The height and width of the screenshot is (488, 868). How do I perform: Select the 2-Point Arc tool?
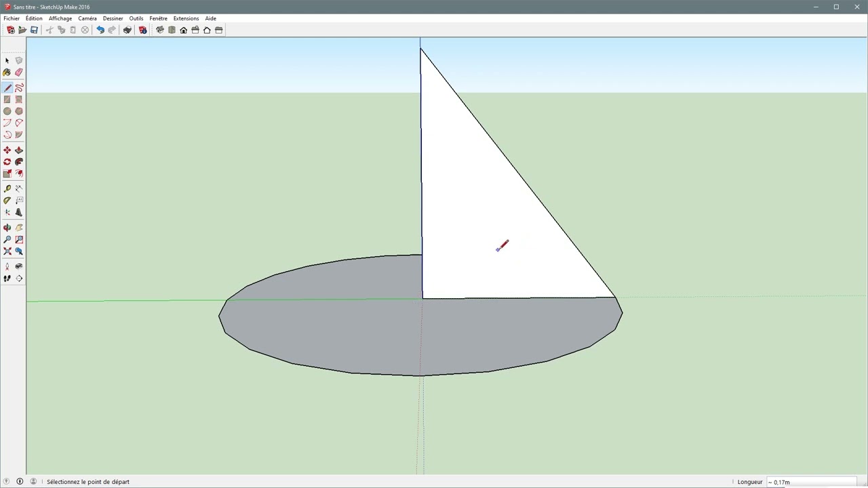19,123
